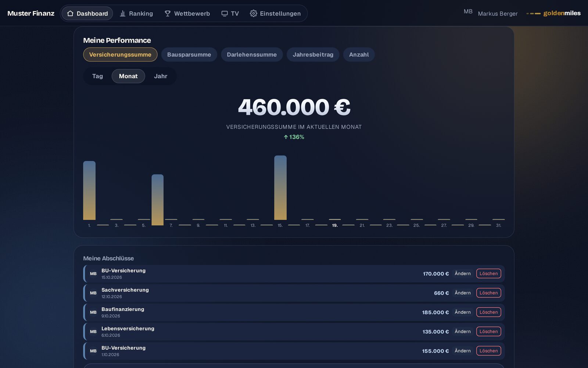This screenshot has height=368, width=588.
Task: Click the highlighted day 19 axis label
Action: point(335,225)
